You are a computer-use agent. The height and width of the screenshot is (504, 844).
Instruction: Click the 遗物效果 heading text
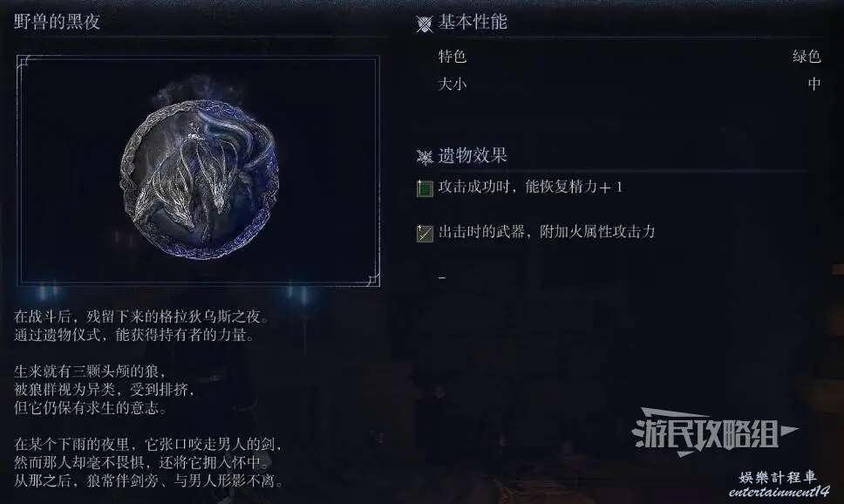point(472,155)
